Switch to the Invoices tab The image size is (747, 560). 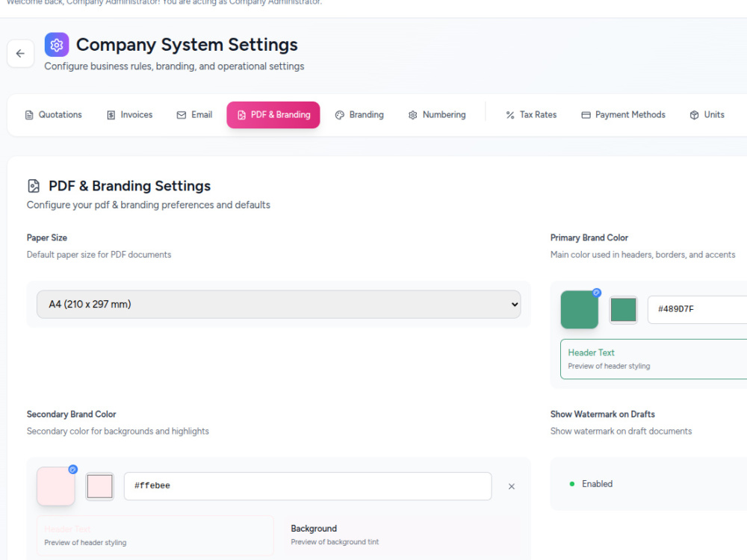tap(129, 115)
